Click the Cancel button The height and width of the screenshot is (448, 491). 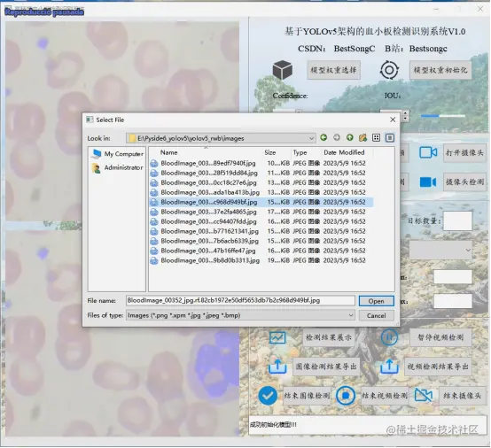coord(376,316)
